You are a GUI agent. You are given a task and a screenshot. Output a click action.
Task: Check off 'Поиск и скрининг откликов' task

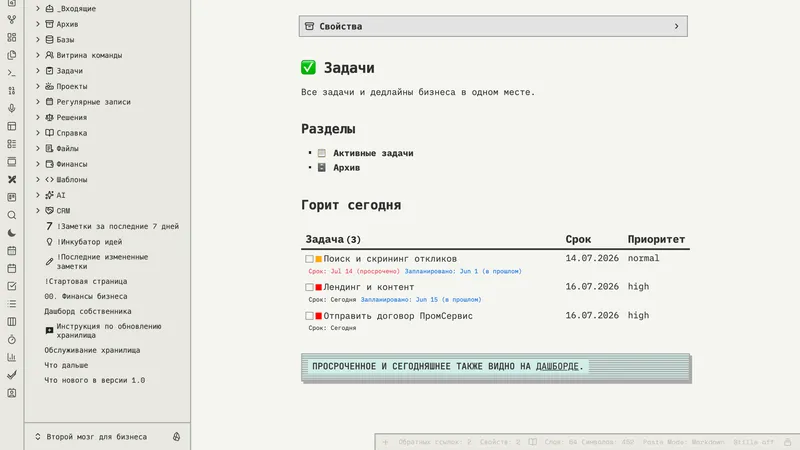tap(309, 259)
